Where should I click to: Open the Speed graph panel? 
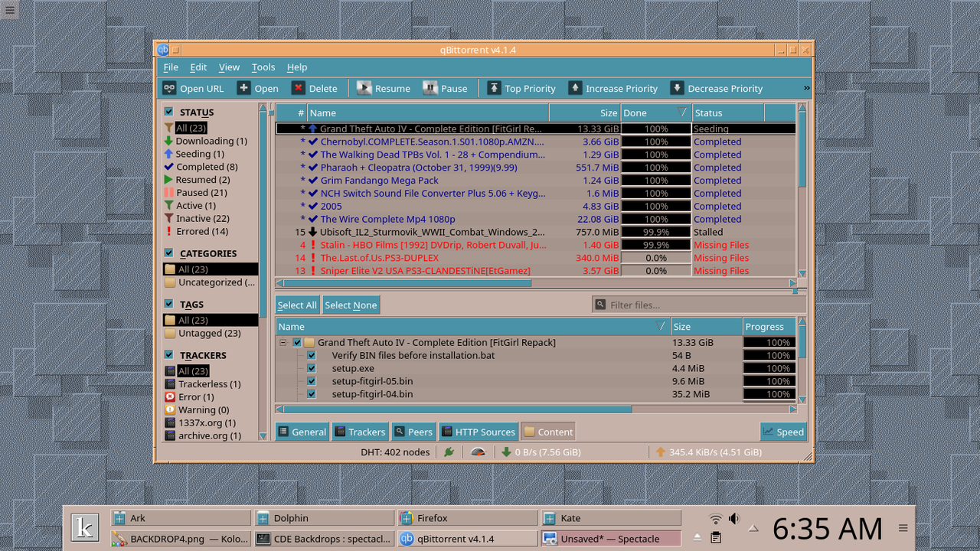tap(782, 431)
